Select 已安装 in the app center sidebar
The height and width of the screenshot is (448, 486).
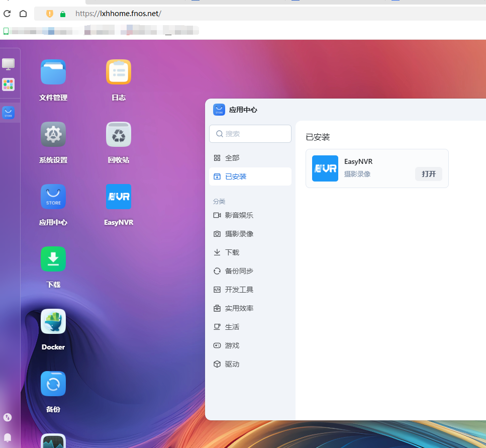[250, 176]
